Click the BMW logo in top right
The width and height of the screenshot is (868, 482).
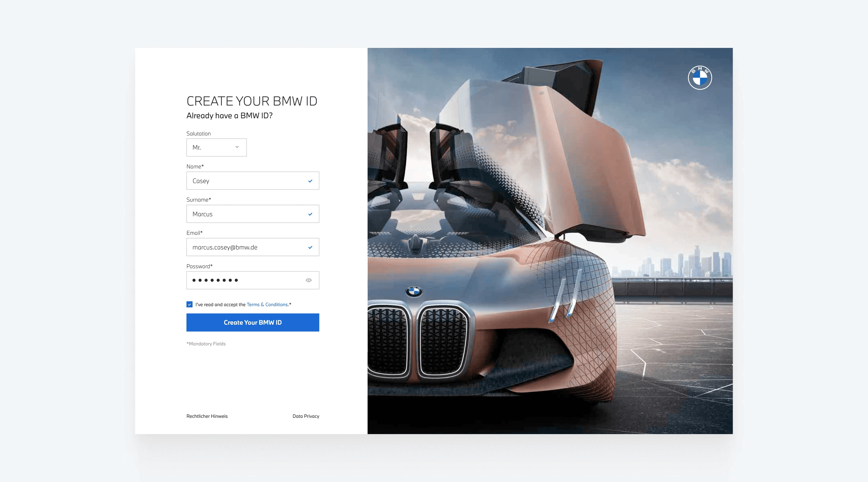(700, 78)
